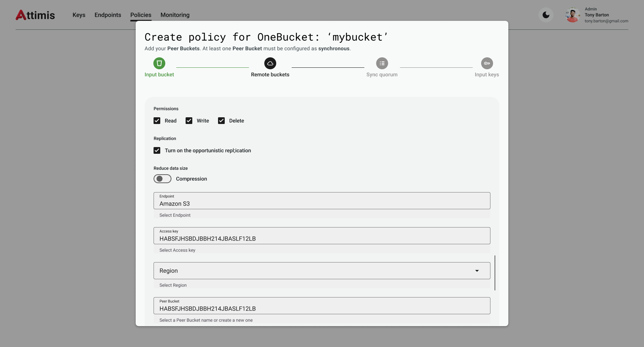Open the Peer Bucket selection field
The height and width of the screenshot is (347, 644).
[322, 306]
